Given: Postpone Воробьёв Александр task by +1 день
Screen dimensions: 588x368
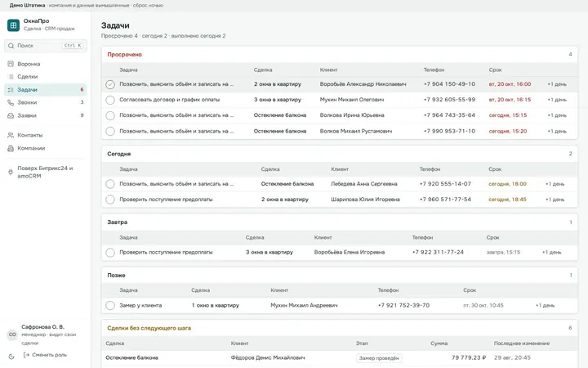Looking at the screenshot, I should [x=557, y=84].
